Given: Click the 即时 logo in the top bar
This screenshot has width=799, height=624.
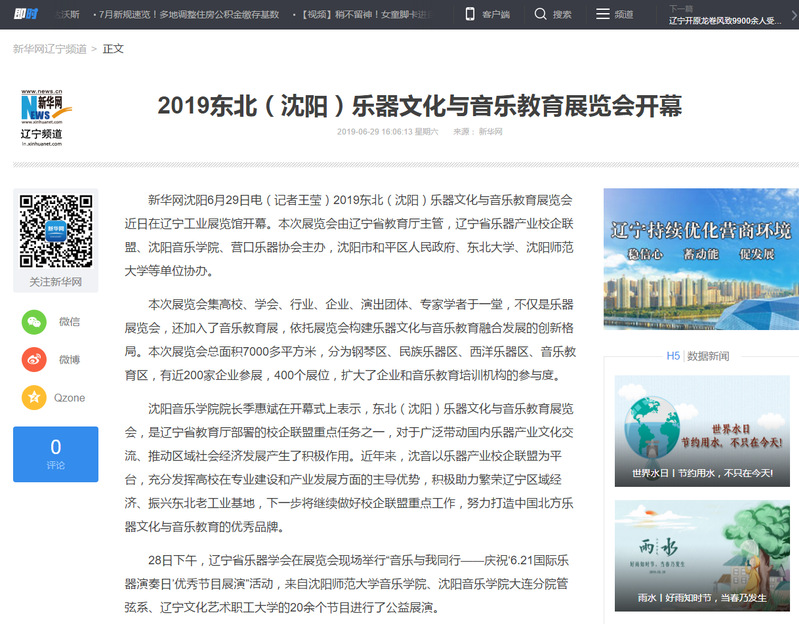Looking at the screenshot, I should (x=25, y=14).
